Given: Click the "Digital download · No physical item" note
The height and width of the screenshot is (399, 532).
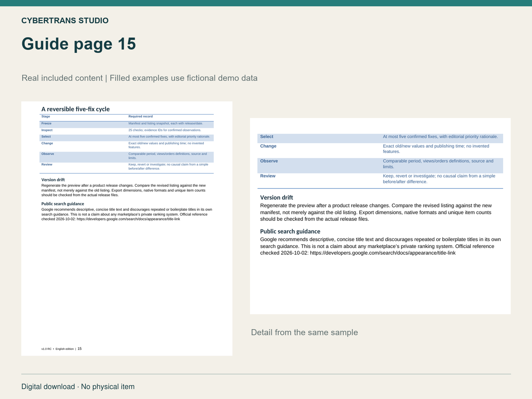Looking at the screenshot, I should point(78,387).
